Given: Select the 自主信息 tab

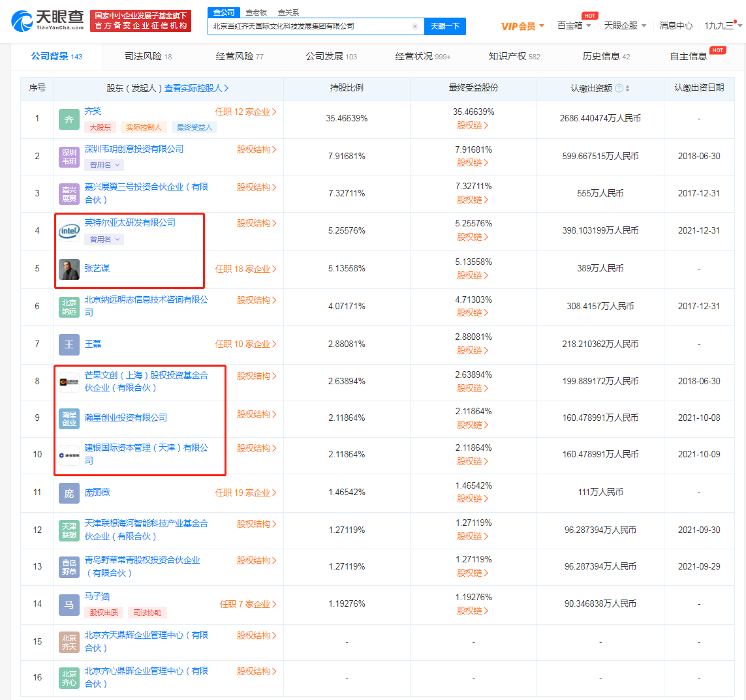Looking at the screenshot, I should coord(688,57).
